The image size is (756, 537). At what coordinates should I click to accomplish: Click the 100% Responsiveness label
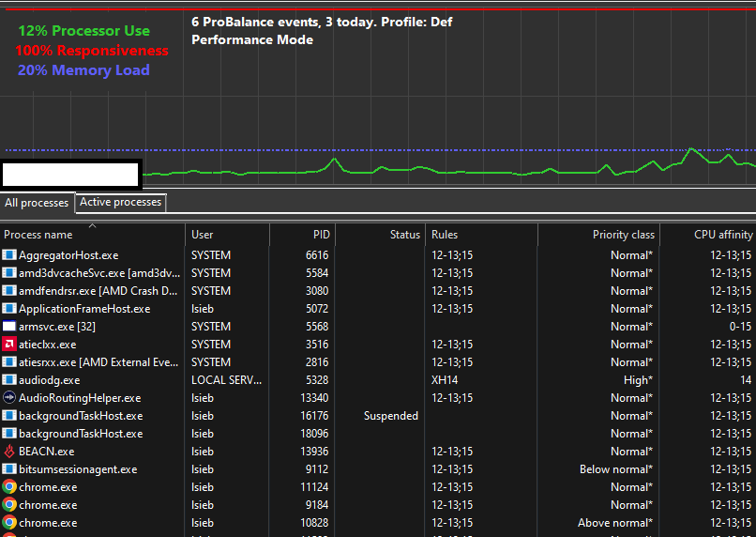click(92, 51)
